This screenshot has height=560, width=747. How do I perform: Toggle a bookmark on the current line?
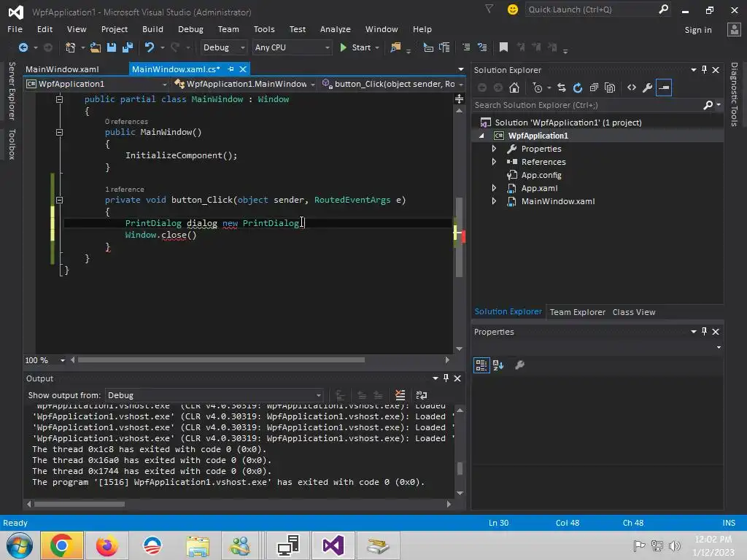pos(503,47)
